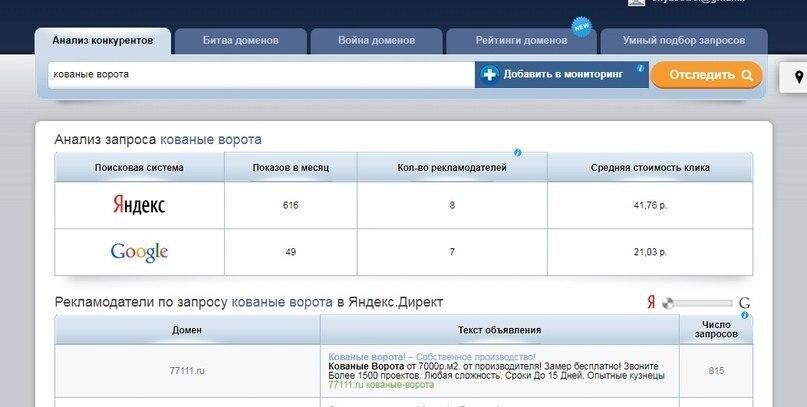807x407 pixels.
Task: Click the search query input field
Action: 261,75
